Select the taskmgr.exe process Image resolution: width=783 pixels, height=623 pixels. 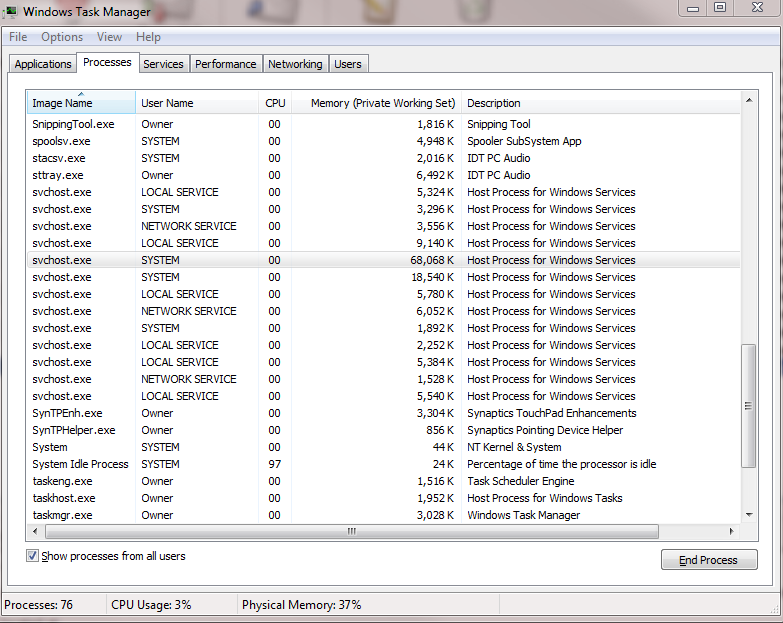click(384, 515)
